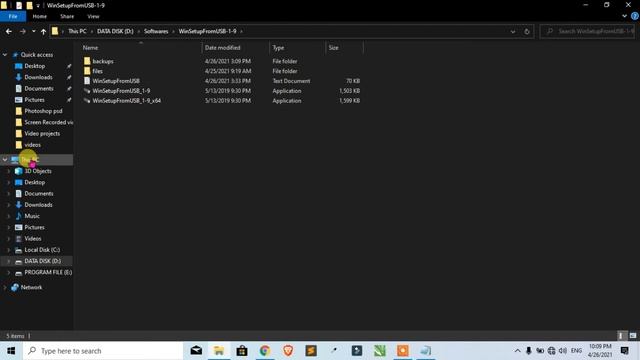
Task: Select the WinSetupFromUSB text document
Action: pos(116,81)
